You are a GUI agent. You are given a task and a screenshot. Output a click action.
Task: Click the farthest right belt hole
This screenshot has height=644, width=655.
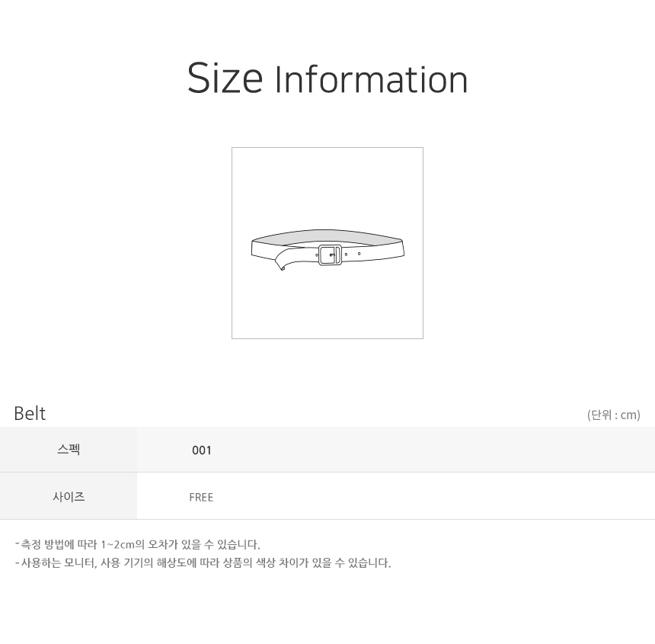pos(359,253)
